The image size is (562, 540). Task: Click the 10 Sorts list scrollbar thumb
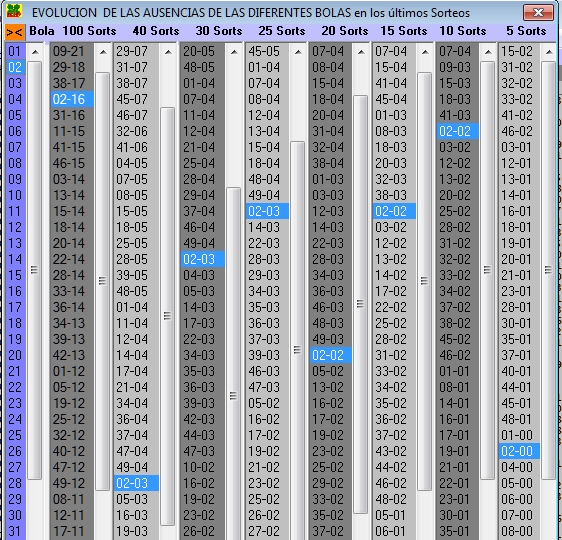[x=488, y=270]
